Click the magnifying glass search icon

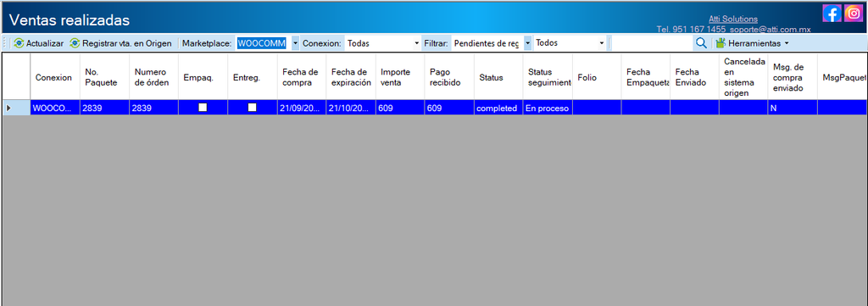pos(701,43)
